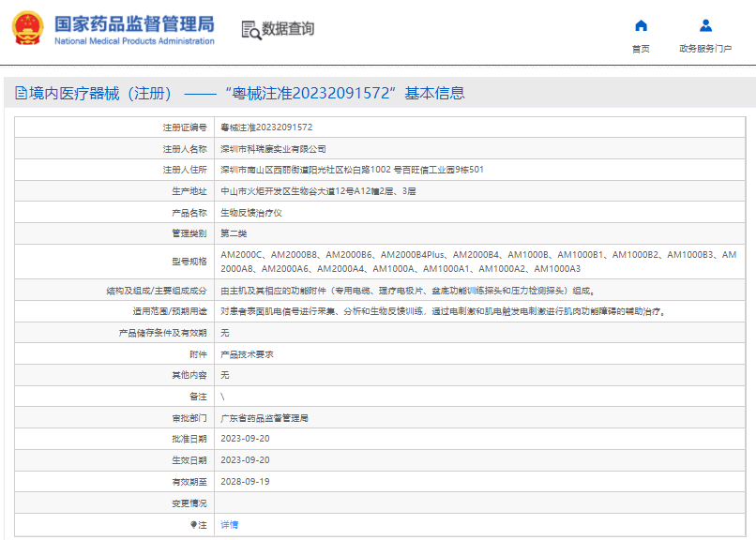The height and width of the screenshot is (540, 756).
Task: Click the document icon before 境内医疗器械
Action: (x=21, y=93)
